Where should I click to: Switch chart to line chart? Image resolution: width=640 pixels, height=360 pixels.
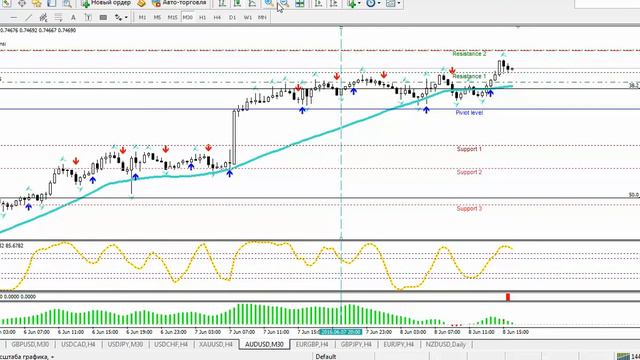click(252, 3)
